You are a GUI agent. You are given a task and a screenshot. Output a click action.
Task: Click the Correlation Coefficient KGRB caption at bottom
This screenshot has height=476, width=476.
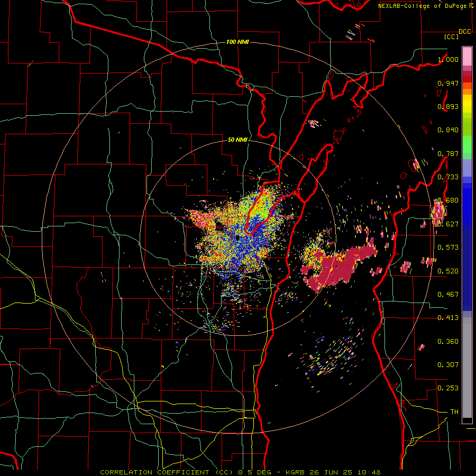pyautogui.click(x=240, y=472)
